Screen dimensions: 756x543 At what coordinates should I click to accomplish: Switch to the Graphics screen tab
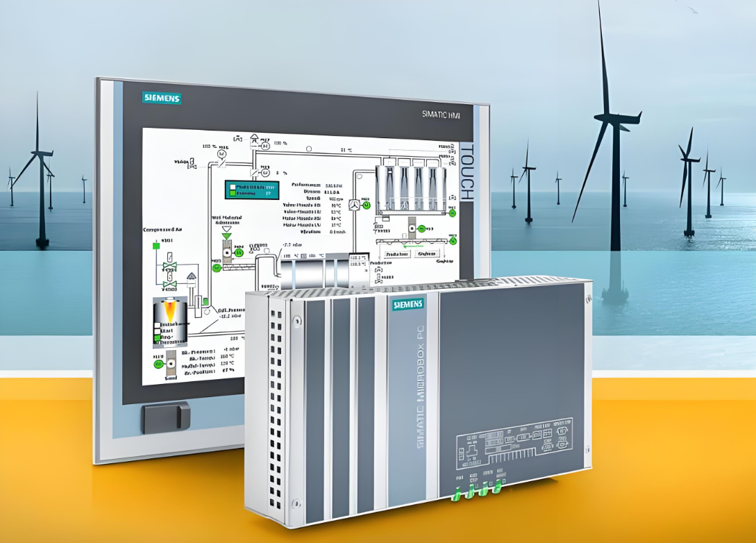[x=428, y=254]
